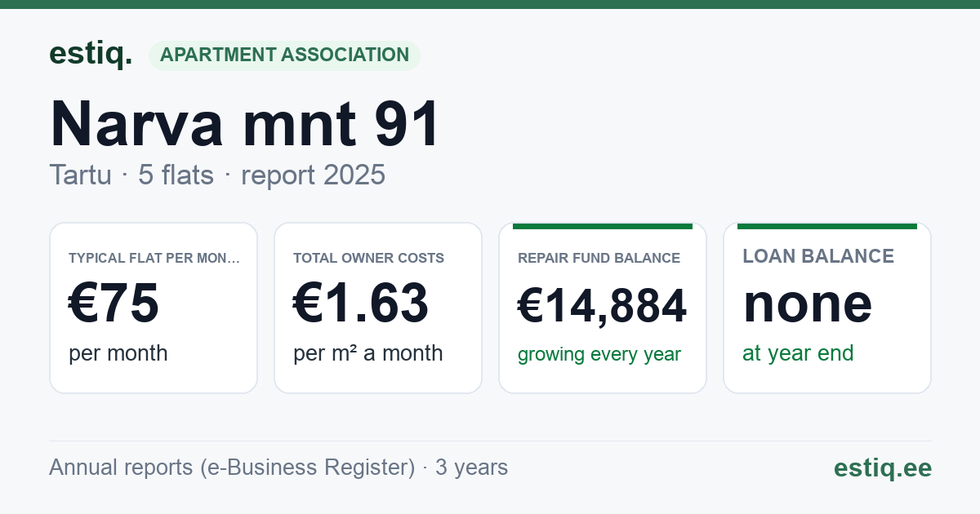980x514 pixels.
Task: Click 'per month' under €75
Action: pos(118,353)
